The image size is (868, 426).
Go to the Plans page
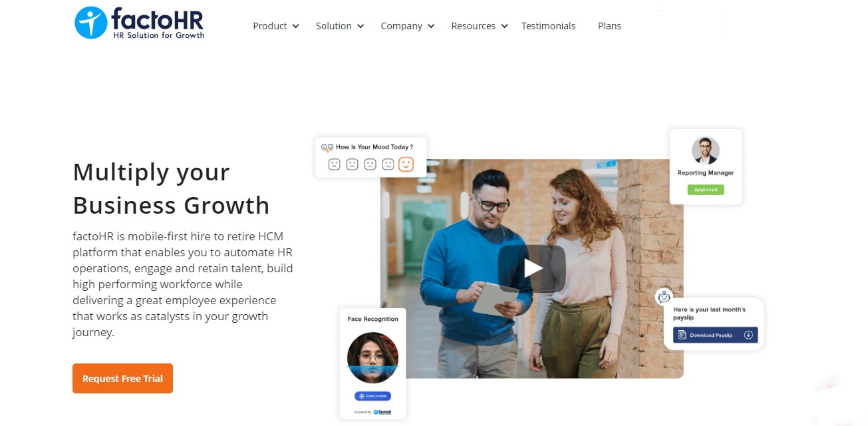pyautogui.click(x=609, y=26)
